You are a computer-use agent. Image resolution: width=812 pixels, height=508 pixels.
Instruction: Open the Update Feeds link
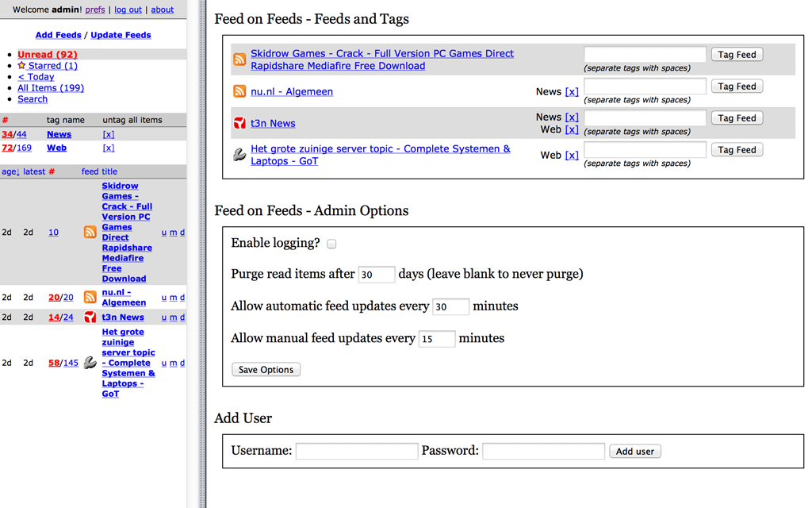pos(121,35)
